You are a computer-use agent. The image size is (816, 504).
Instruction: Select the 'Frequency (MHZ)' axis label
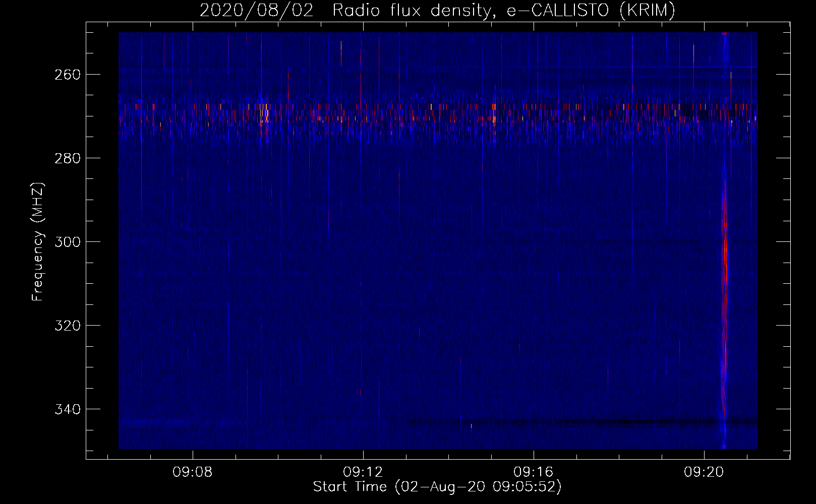pyautogui.click(x=38, y=241)
